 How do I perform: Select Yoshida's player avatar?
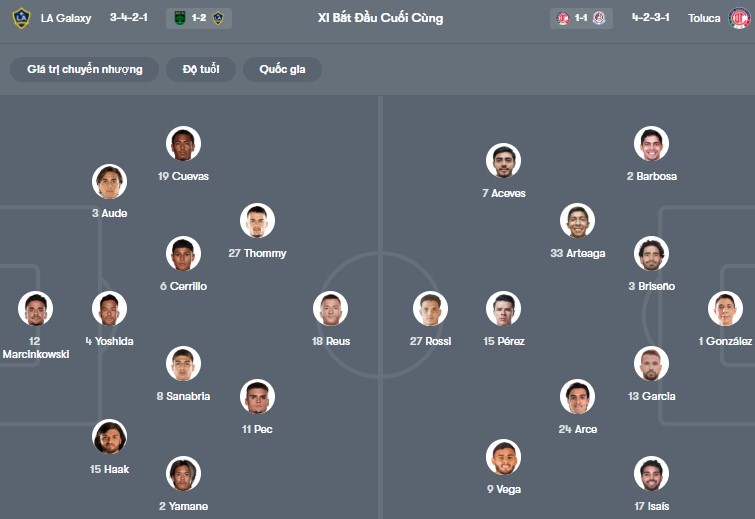click(x=109, y=308)
